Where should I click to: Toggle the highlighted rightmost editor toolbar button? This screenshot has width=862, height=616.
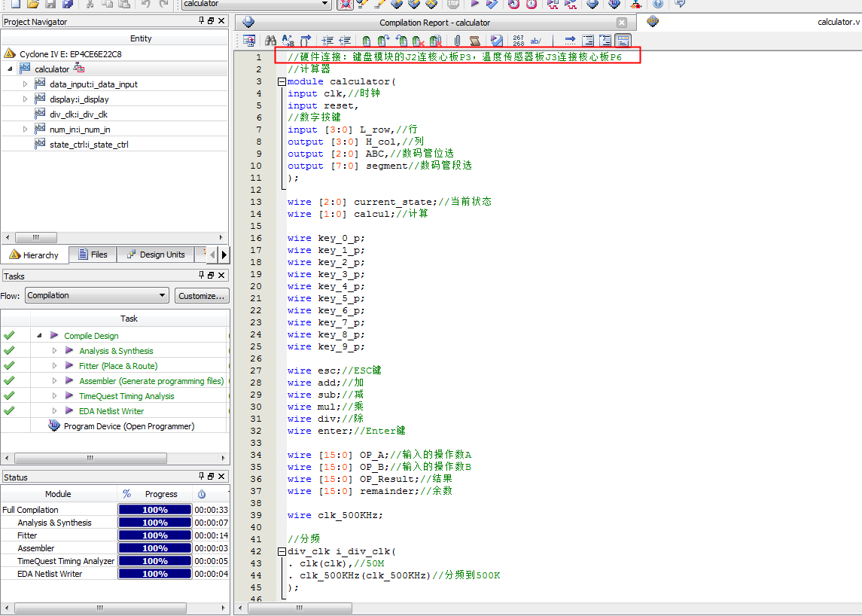[623, 41]
